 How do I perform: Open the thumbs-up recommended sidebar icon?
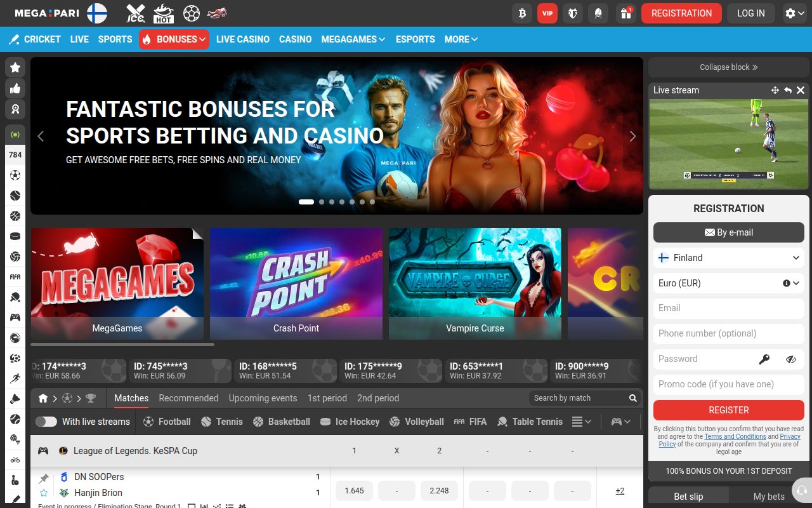(x=15, y=89)
